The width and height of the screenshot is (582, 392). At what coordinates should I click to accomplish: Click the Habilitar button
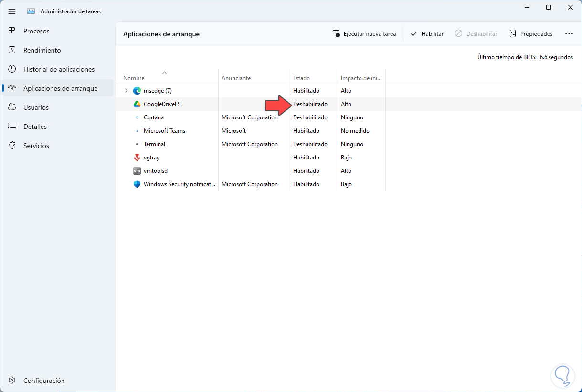tap(427, 34)
